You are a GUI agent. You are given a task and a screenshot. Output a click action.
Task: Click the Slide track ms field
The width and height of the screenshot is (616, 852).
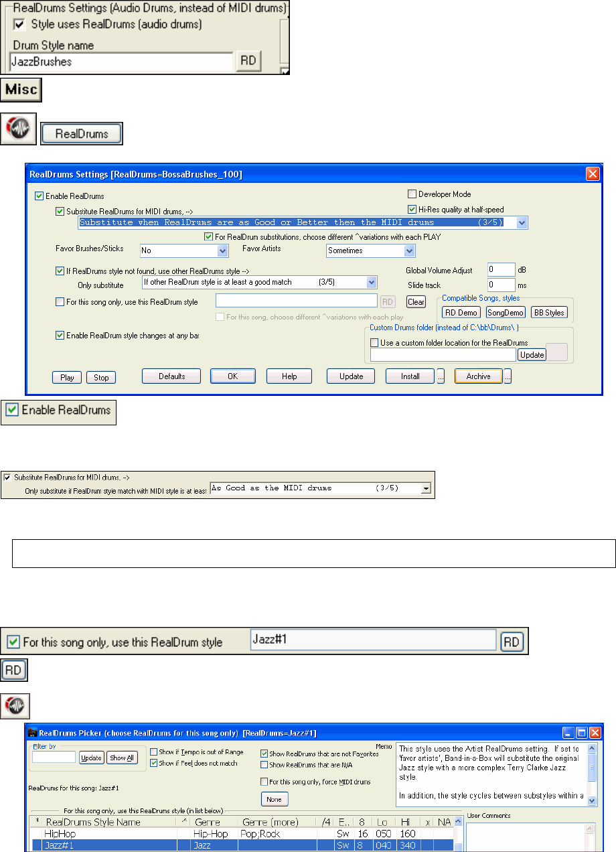click(501, 285)
